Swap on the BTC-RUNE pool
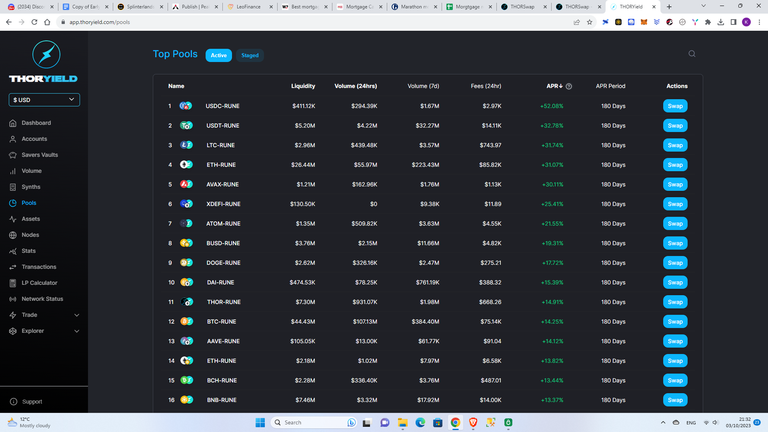This screenshot has height=432, width=768. point(675,321)
